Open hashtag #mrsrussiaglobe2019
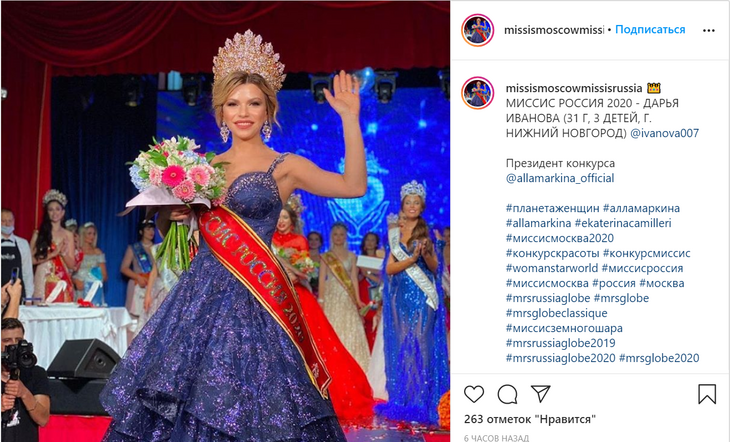Screen dimensions: 730x442 (x=561, y=343)
